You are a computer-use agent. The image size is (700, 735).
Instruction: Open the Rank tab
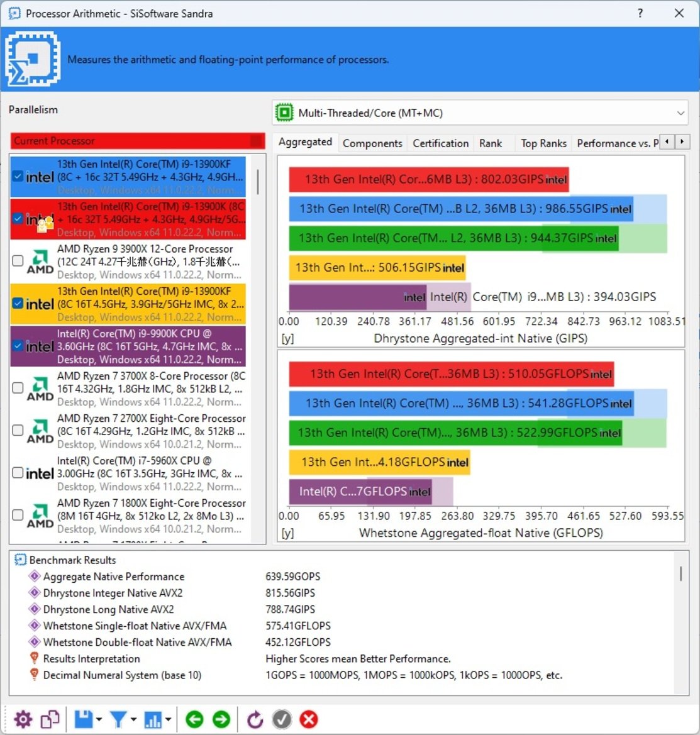(491, 143)
